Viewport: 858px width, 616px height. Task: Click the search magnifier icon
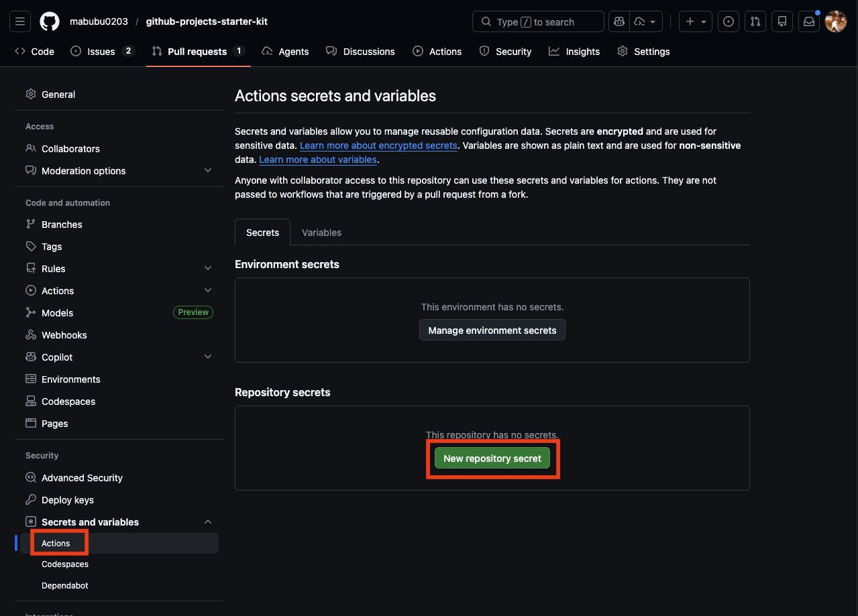[486, 21]
